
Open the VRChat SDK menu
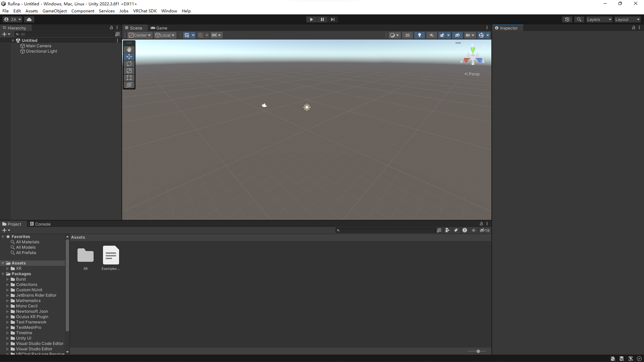145,11
